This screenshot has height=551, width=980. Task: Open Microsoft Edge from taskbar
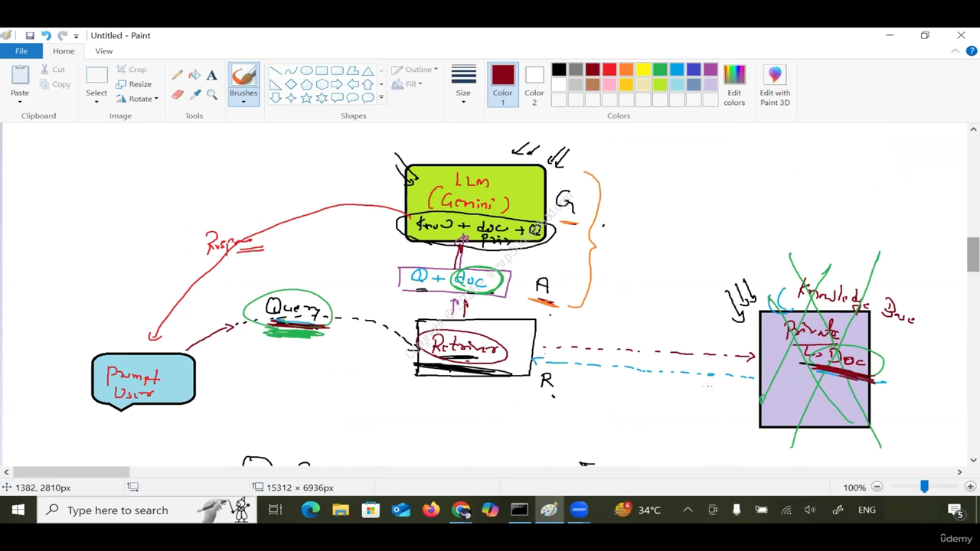[x=310, y=510]
